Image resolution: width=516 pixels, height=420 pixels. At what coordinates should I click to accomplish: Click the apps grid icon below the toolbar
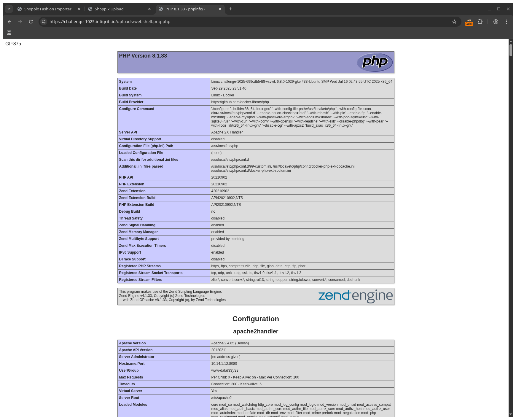[x=9, y=33]
